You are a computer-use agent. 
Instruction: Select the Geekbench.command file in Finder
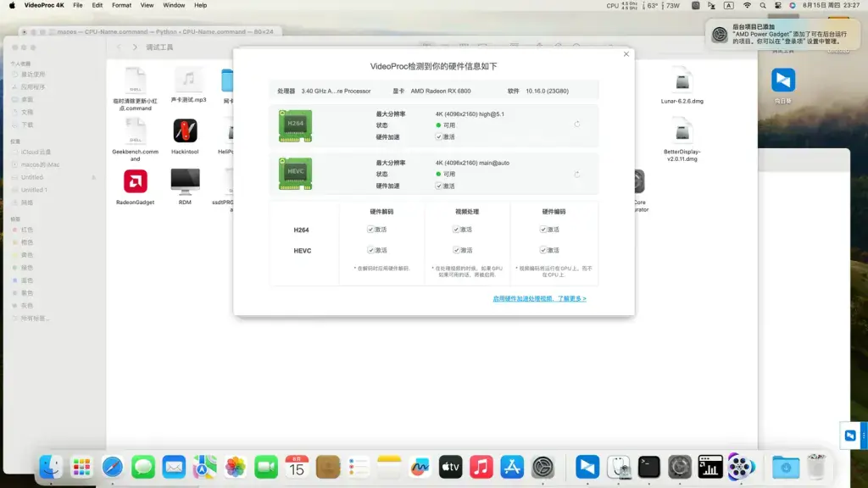(x=135, y=131)
